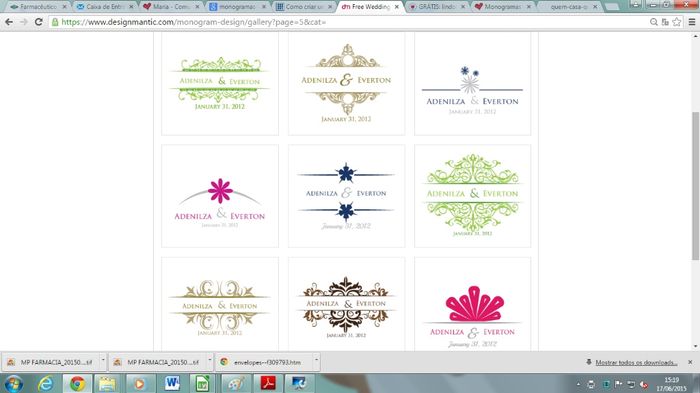This screenshot has height=393, width=700.
Task: Click the network tray icon
Action: (631, 384)
